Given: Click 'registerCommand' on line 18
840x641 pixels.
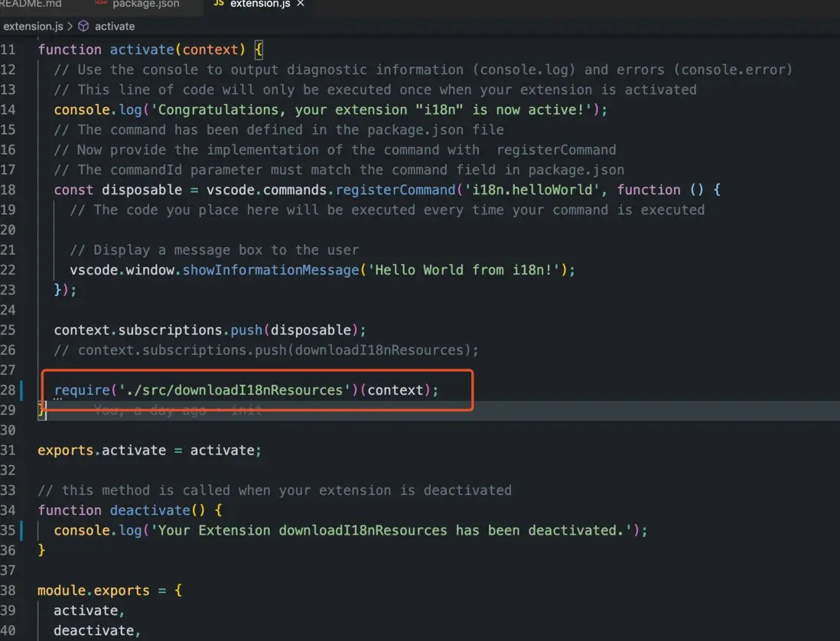Looking at the screenshot, I should [396, 190].
